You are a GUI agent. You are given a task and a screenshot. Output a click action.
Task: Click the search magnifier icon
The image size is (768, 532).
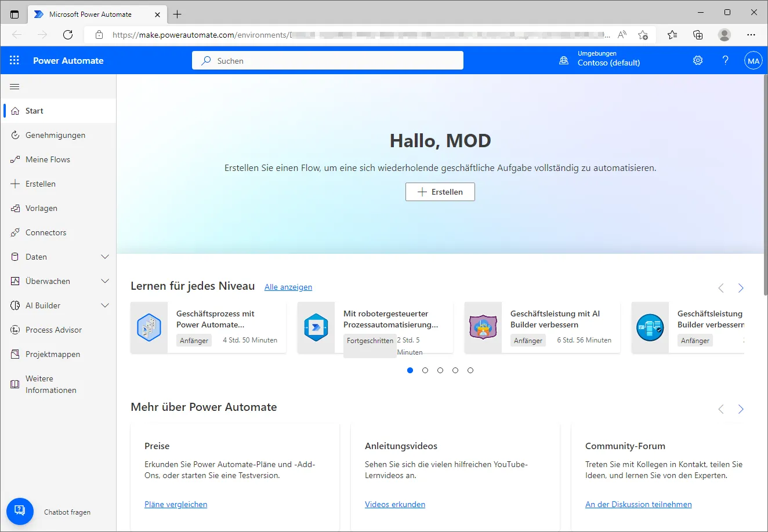click(x=206, y=60)
